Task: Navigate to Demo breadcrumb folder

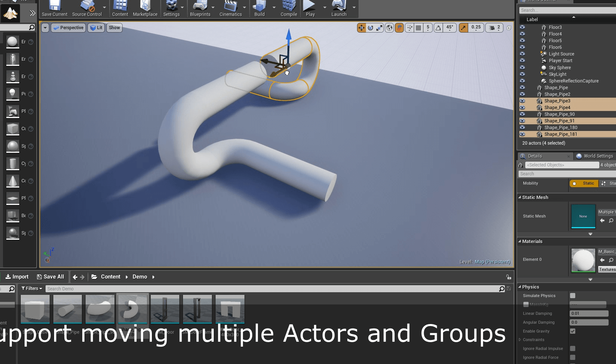Action: click(140, 277)
